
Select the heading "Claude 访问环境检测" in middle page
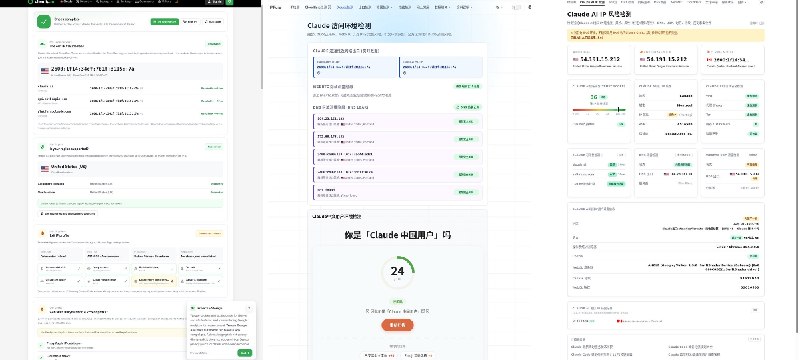point(339,25)
